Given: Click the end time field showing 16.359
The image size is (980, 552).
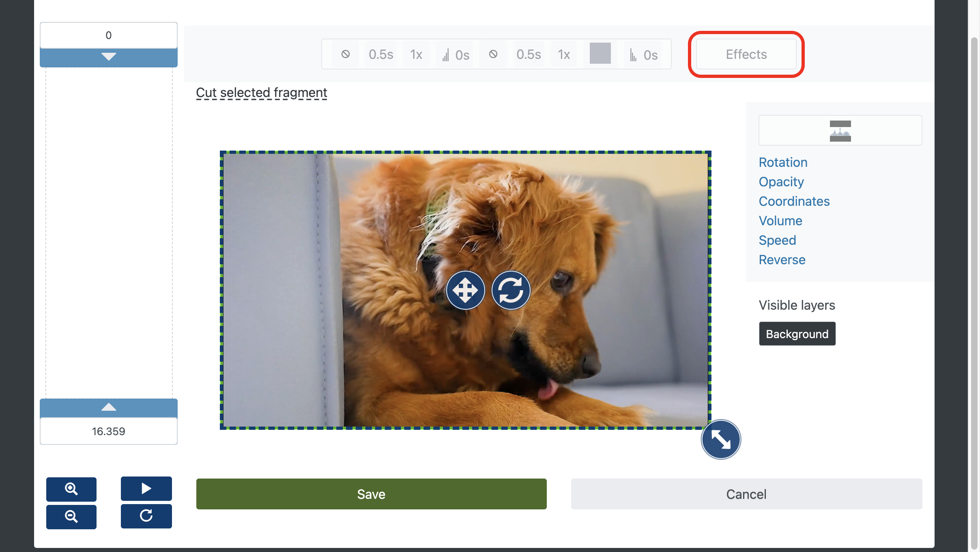Looking at the screenshot, I should (109, 431).
